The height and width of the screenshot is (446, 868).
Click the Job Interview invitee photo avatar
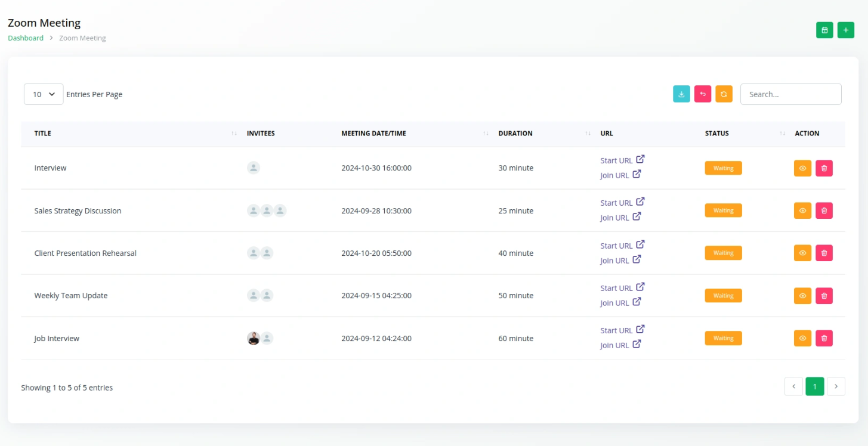(254, 338)
